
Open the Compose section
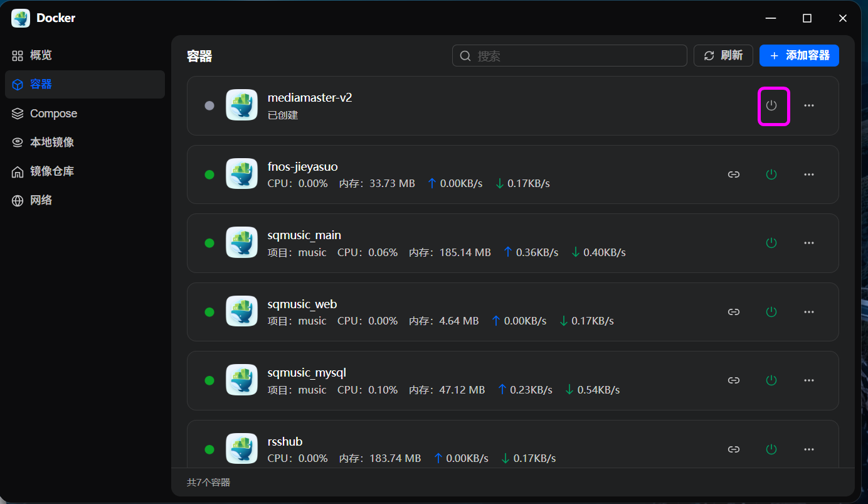pyautogui.click(x=85, y=114)
